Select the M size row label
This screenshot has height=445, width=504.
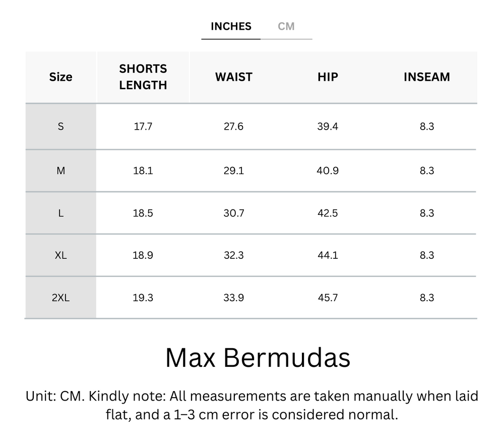(60, 171)
